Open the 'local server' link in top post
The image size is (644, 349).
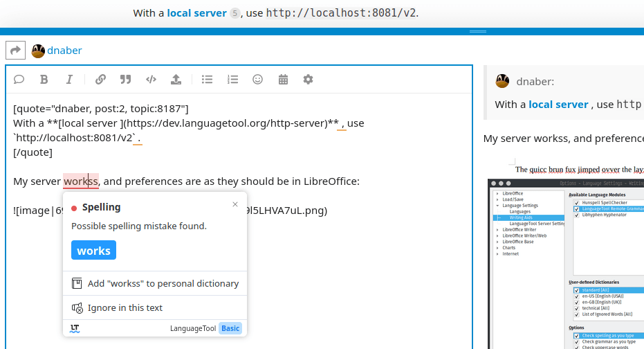tap(196, 13)
